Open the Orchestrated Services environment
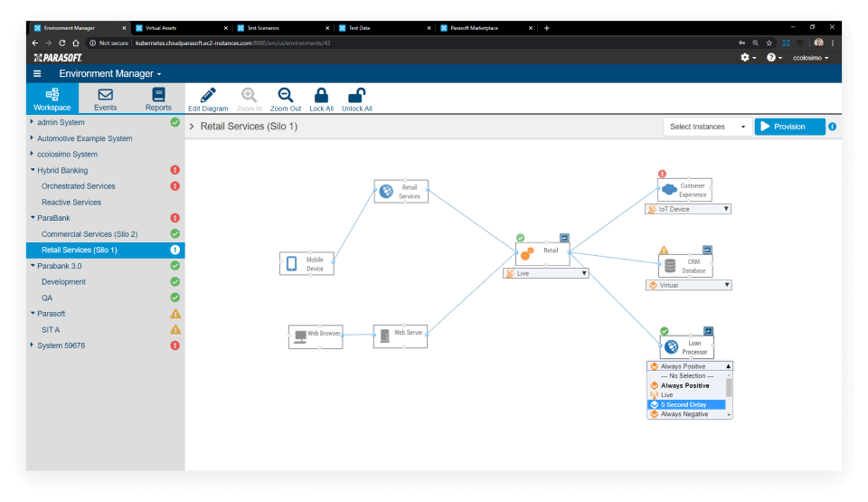The width and height of the screenshot is (868, 502). coord(78,186)
